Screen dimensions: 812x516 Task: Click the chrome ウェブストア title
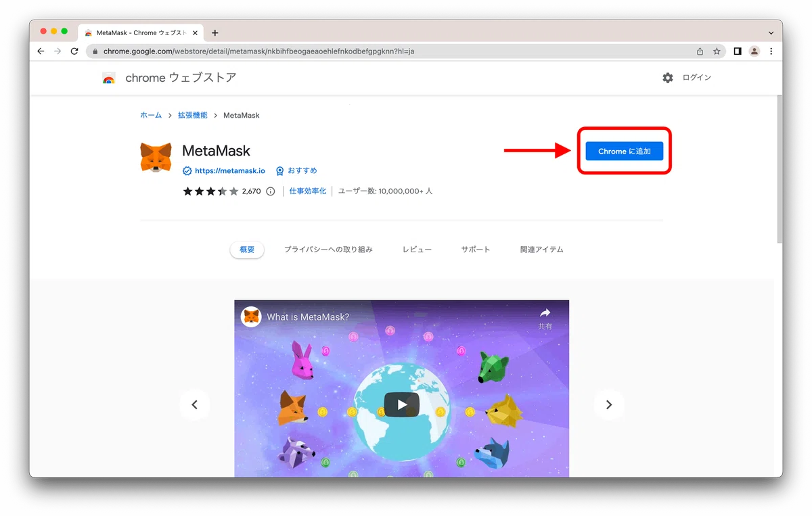tap(181, 78)
